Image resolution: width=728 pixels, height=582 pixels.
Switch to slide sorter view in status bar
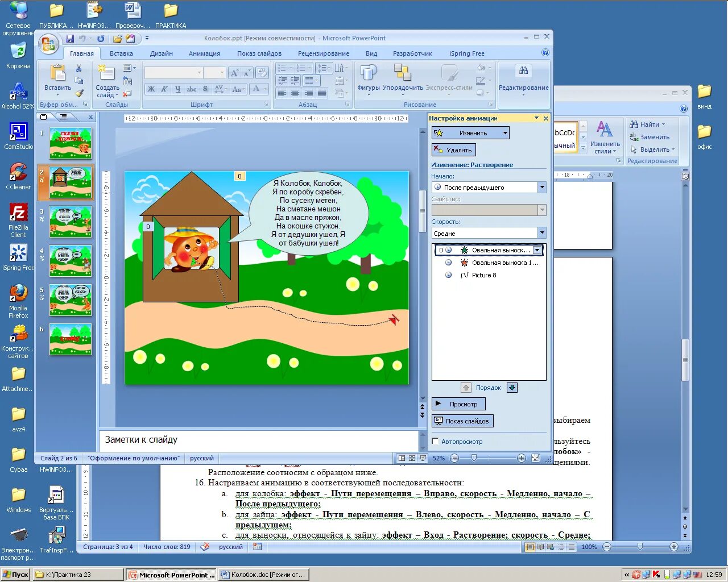point(412,458)
